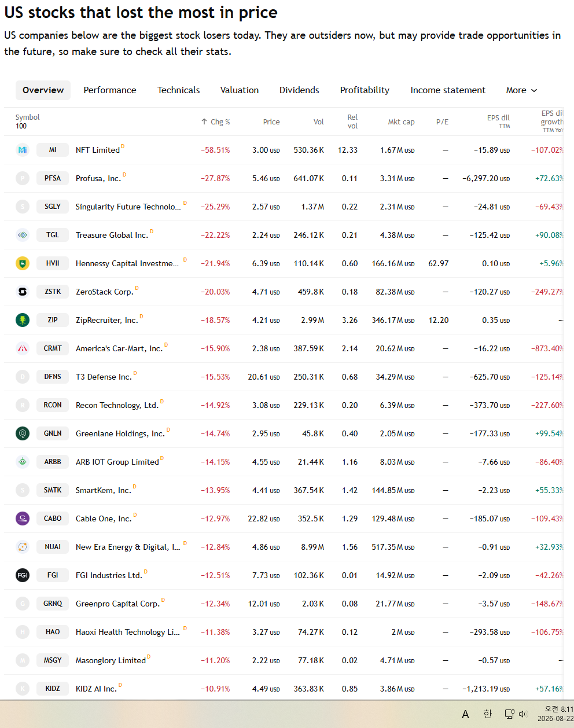Toggle the Korean IME input mode indicator

488,714
